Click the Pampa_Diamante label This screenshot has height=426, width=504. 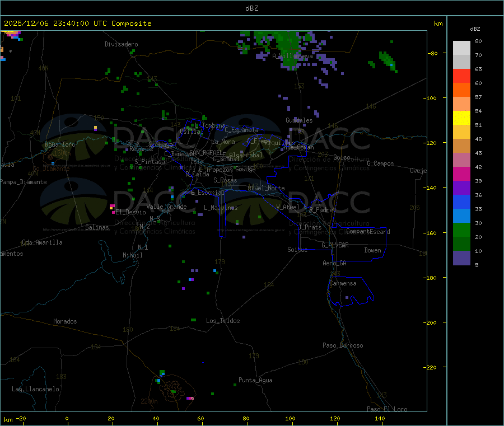[x=23, y=182]
